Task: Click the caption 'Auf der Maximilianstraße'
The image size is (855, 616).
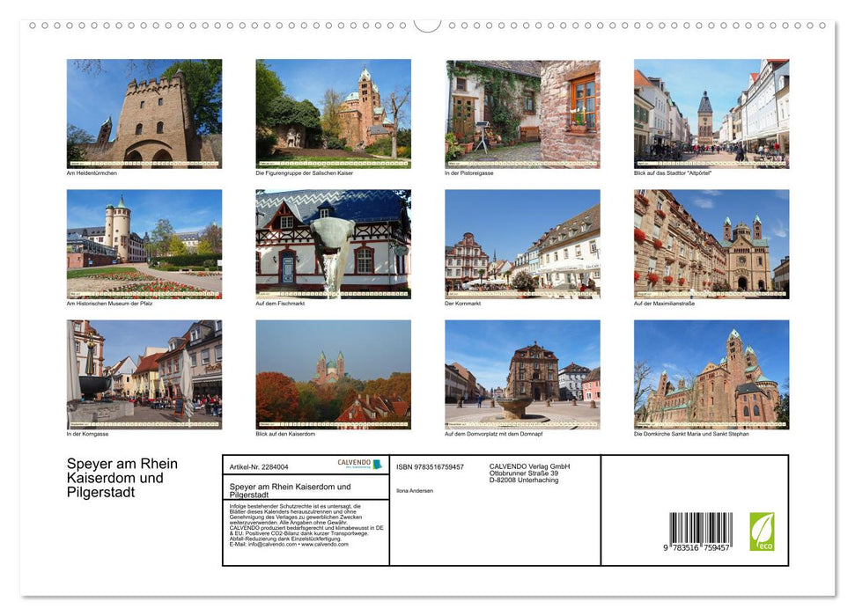Action: [664, 303]
